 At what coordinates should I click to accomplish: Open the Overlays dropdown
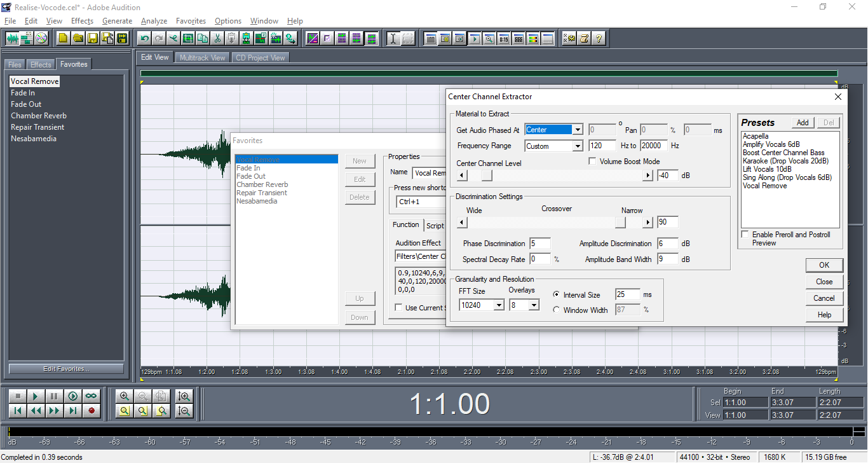(x=534, y=305)
